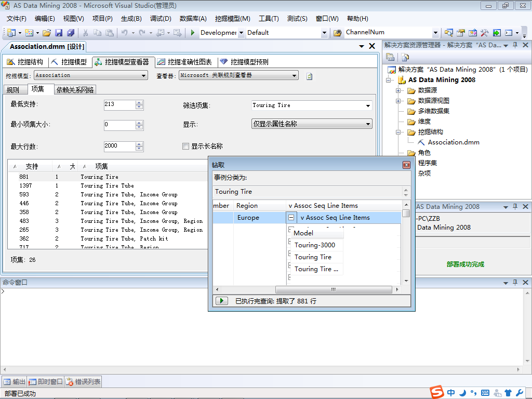Toggle the 中 Chinese input mode indicator
The width and height of the screenshot is (532, 399).
pos(451,393)
